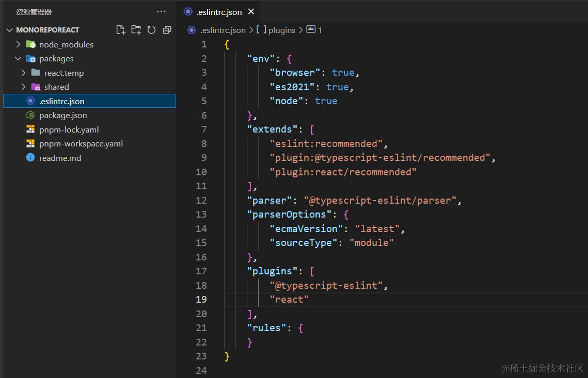The width and height of the screenshot is (588, 378).
Task: Expand the node_modules folder chevron
Action: pyautogui.click(x=18, y=44)
